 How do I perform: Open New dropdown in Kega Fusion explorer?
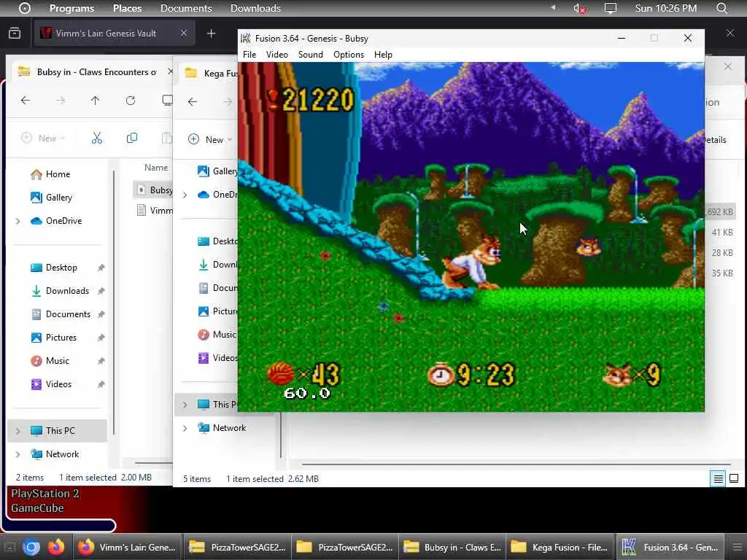210,139
